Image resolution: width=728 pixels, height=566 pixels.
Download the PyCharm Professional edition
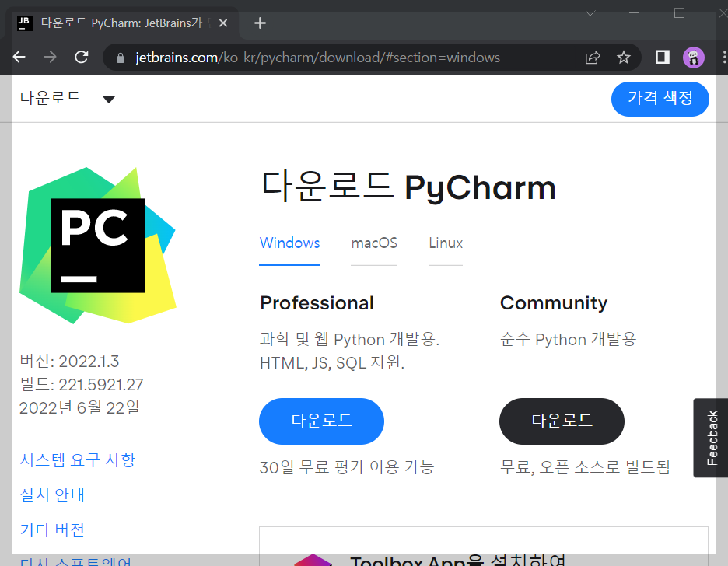click(x=321, y=421)
